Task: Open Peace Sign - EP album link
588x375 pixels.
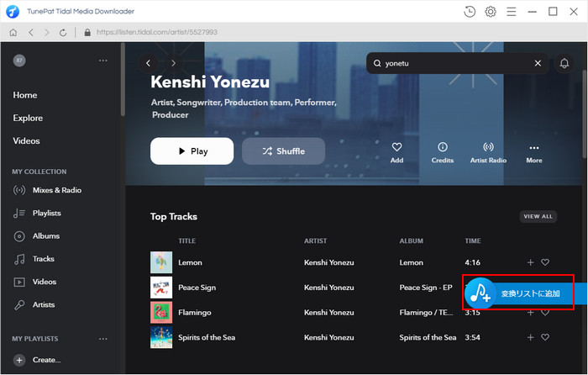Action: coord(426,288)
